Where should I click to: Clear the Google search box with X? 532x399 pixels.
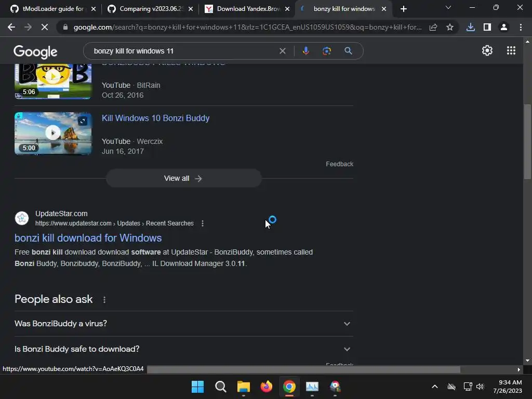(282, 51)
